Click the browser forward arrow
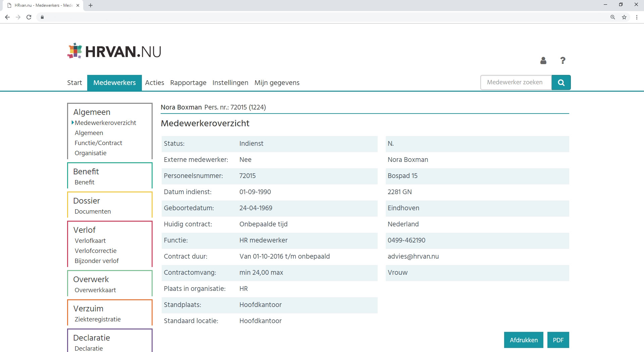644x352 pixels. point(18,17)
